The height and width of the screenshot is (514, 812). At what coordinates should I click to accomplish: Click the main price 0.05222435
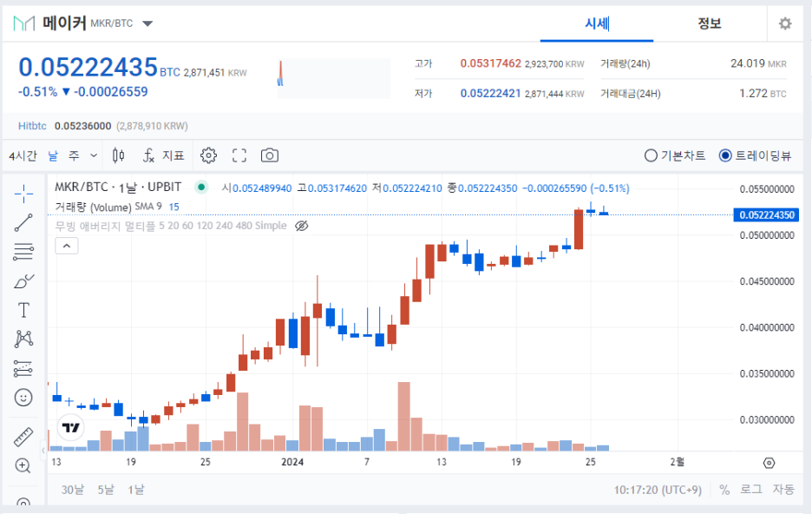pyautogui.click(x=88, y=68)
